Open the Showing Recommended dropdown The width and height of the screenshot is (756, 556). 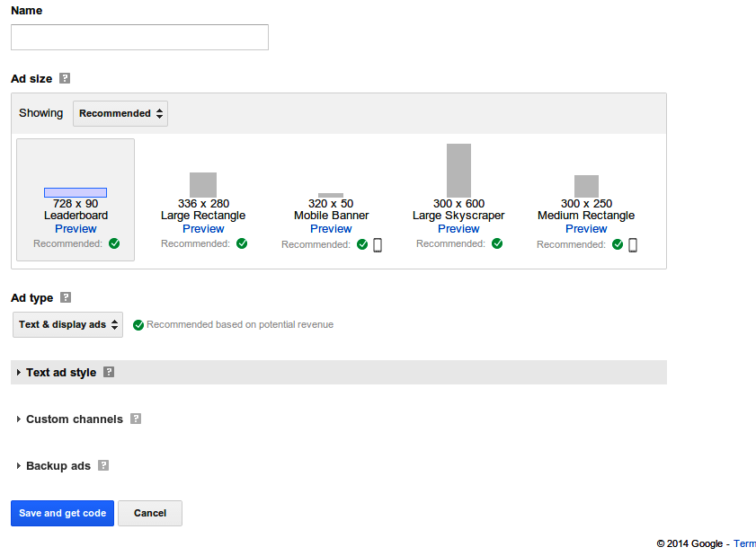(120, 114)
